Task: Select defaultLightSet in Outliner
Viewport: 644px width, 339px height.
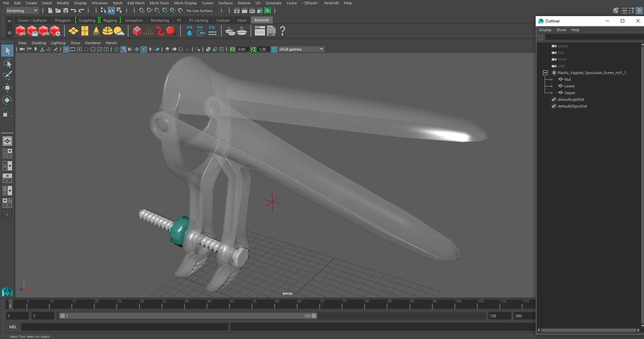Action: pos(571,99)
